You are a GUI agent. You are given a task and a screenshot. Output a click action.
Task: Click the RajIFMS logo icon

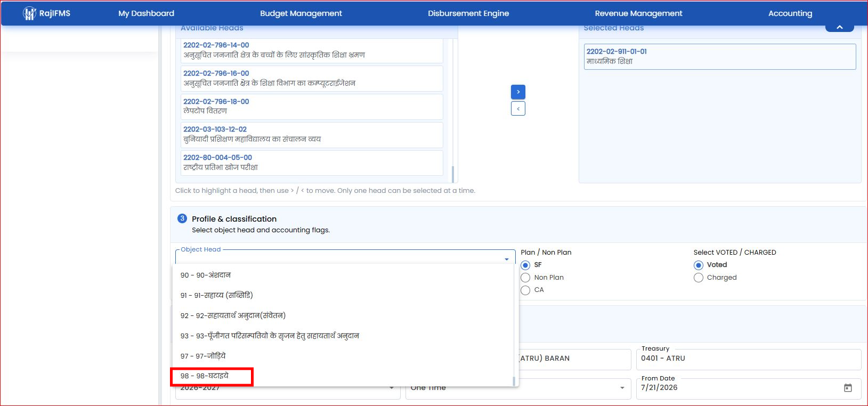29,13
